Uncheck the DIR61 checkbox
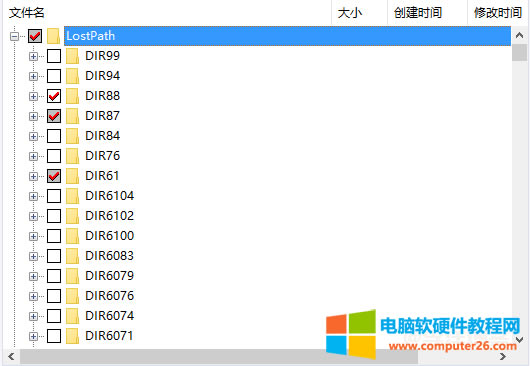 click(x=54, y=176)
